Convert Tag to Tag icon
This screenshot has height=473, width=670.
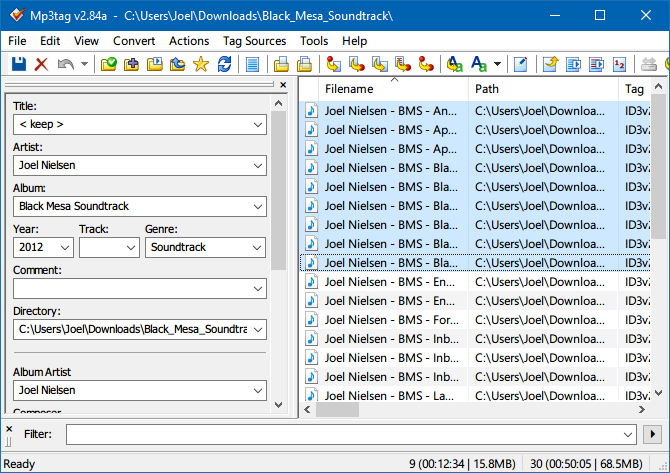(x=426, y=64)
